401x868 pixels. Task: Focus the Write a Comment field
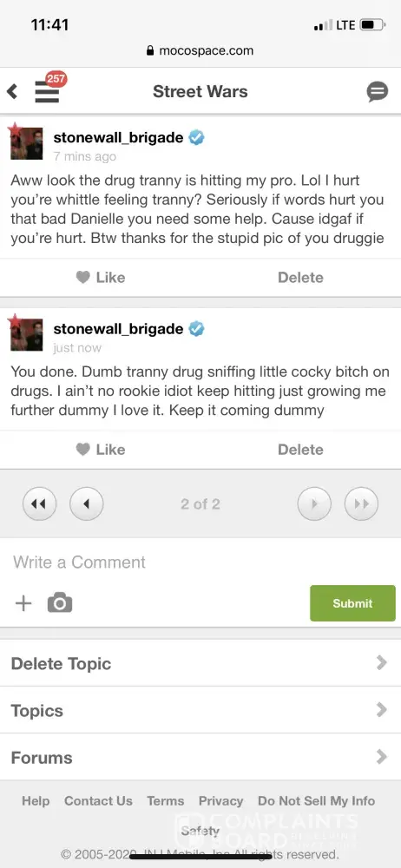[x=200, y=562]
